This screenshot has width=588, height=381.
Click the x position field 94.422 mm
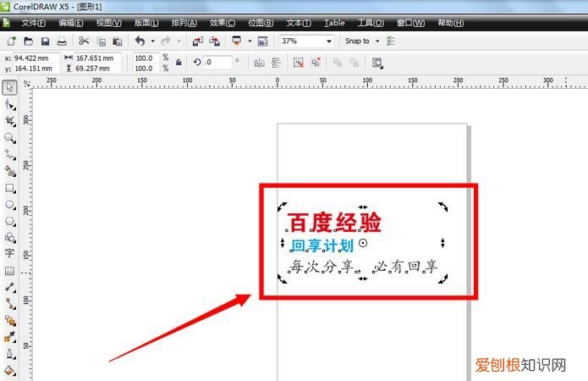[36, 58]
